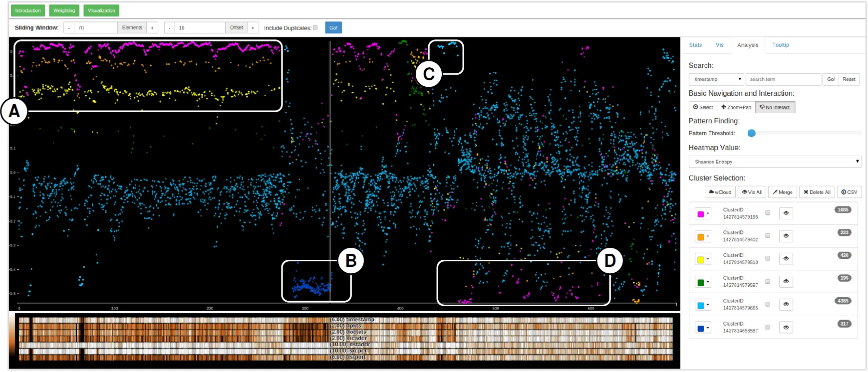This screenshot has width=868, height=372.
Task: Activate the Zoom+Pan mode
Action: coord(736,107)
